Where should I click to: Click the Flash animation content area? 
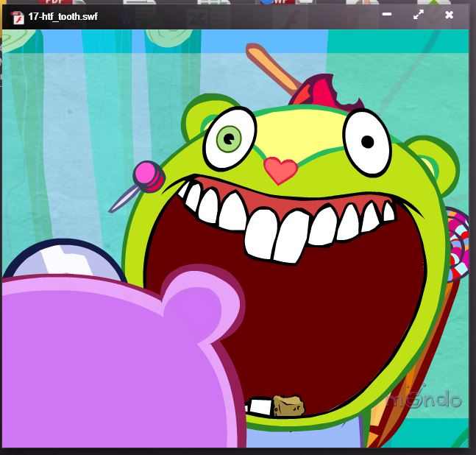[235, 239]
